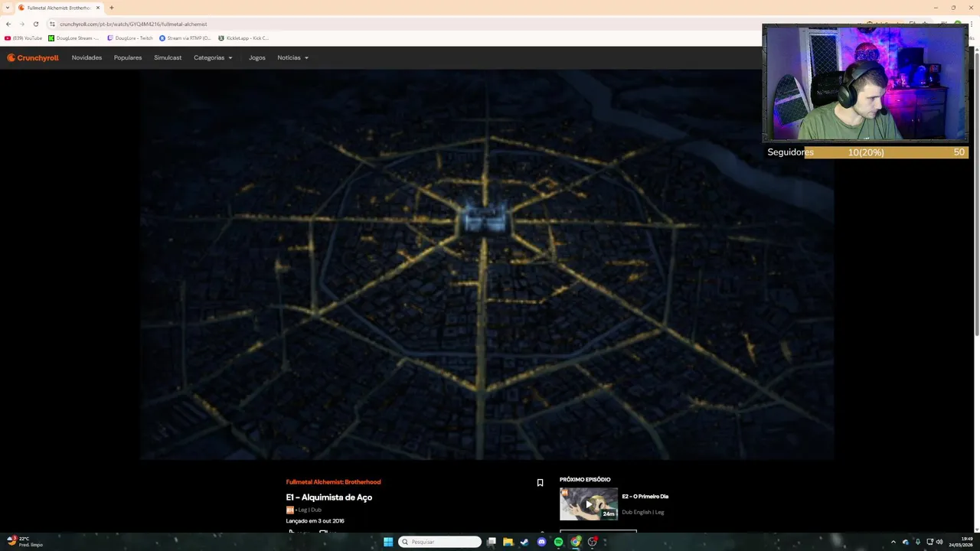Expand the Notícias dropdown
Image resolution: width=980 pixels, height=551 pixels.
click(x=292, y=57)
